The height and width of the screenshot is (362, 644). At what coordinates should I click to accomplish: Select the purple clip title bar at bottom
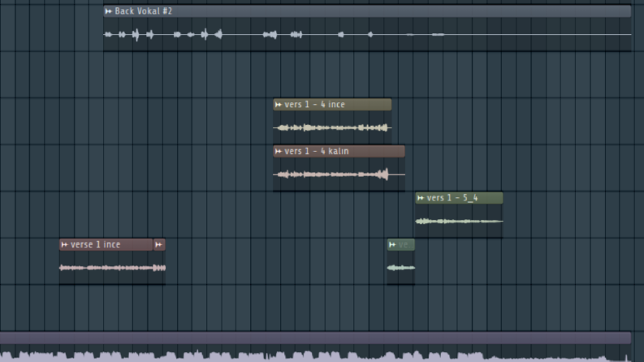(315, 338)
